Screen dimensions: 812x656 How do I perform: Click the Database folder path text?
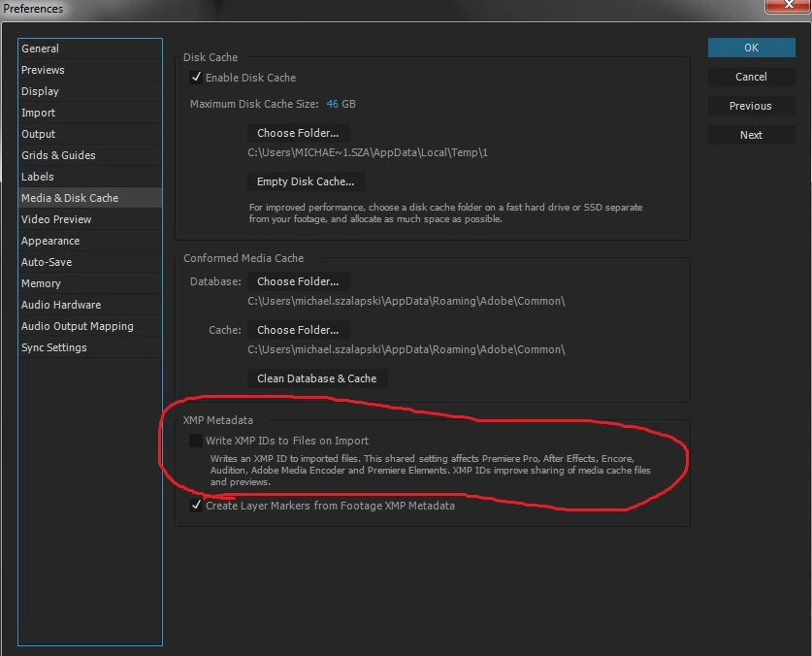406,301
